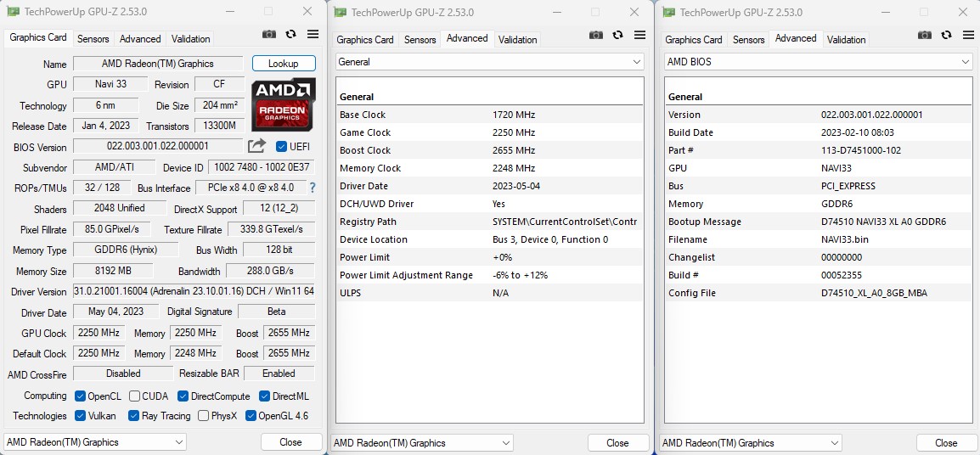This screenshot has height=455, width=980.
Task: Select the Config File row
Action: [818, 293]
